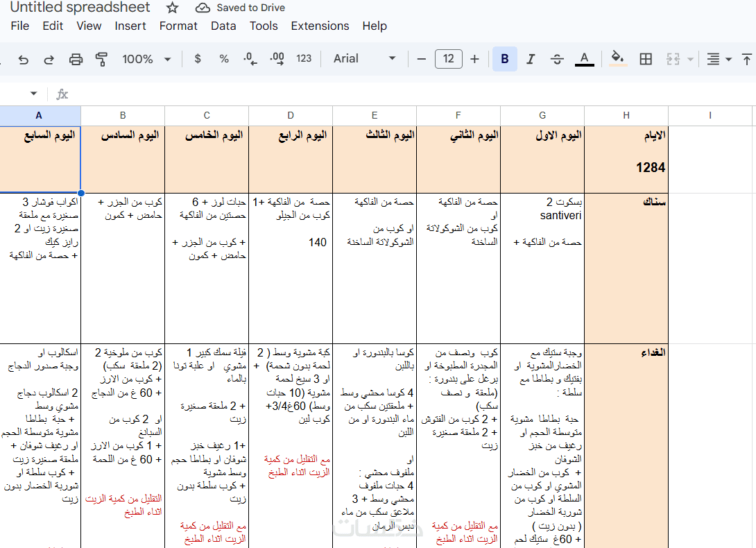Screen dimensions: 756x548
Task: Select the سناك row label cell
Action: pos(626,268)
